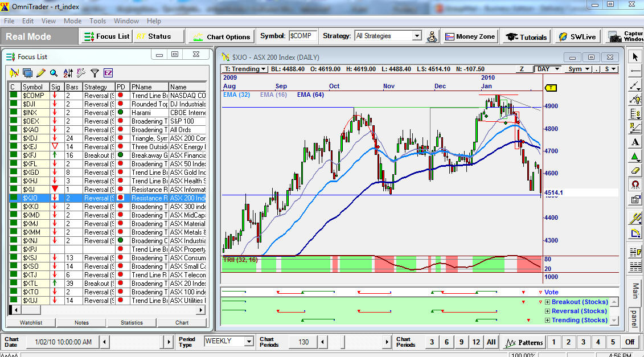Open the Help menu
This screenshot has width=644, height=357.
[154, 21]
